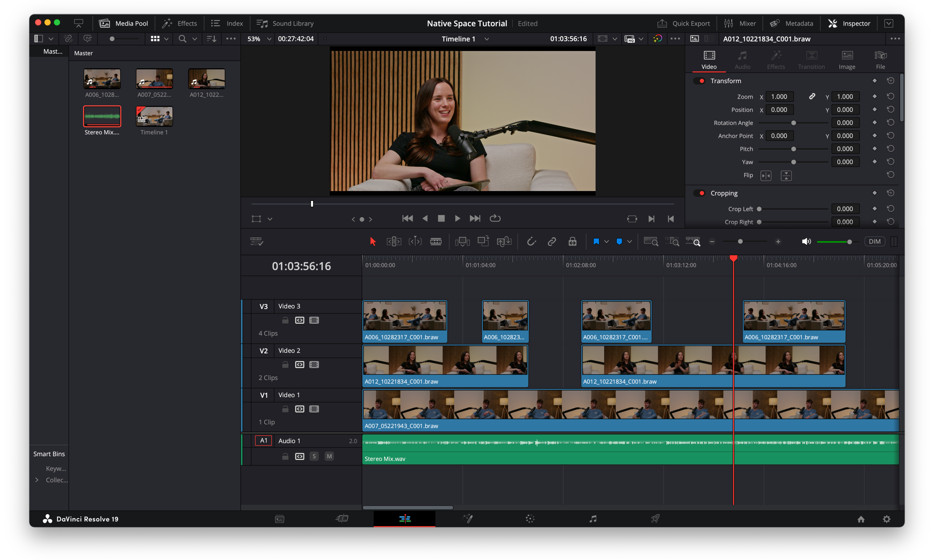934x560 pixels.
Task: Click the linked selection chain icon
Action: (x=552, y=241)
